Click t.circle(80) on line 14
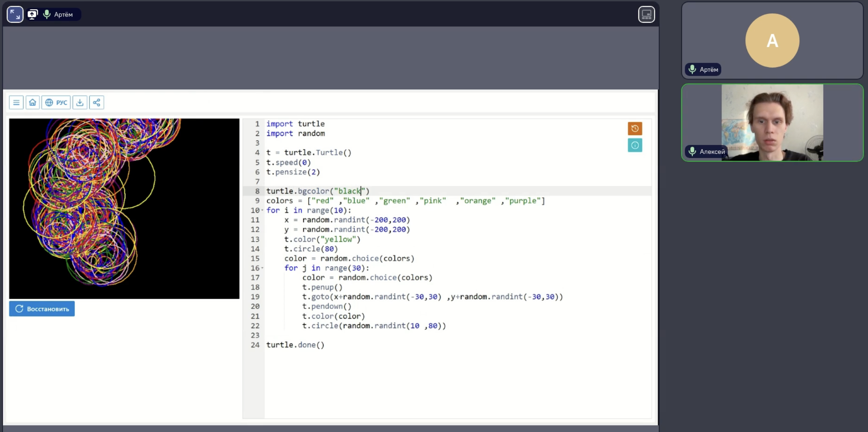 311,249
